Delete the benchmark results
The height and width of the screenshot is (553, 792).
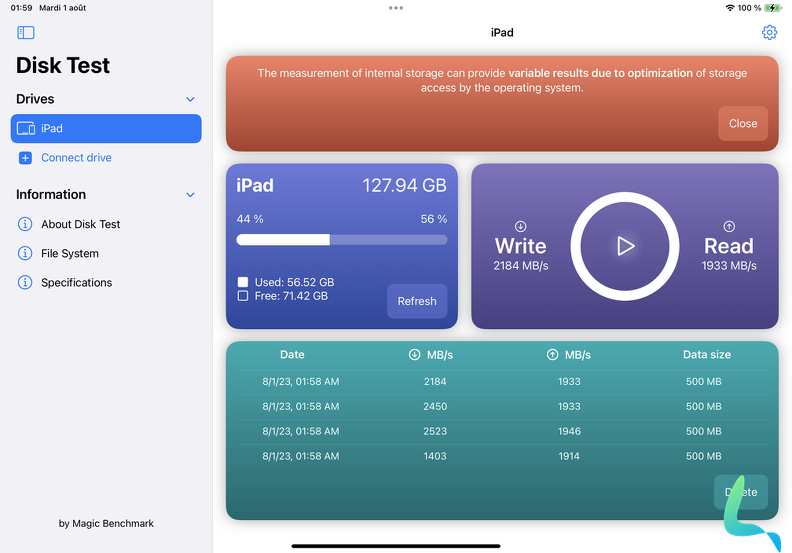point(740,492)
